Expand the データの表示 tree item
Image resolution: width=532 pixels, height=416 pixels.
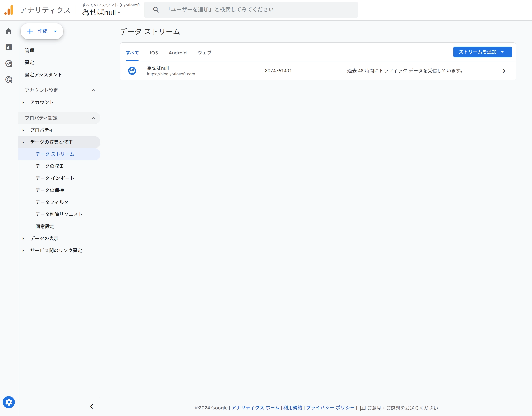tap(23, 239)
